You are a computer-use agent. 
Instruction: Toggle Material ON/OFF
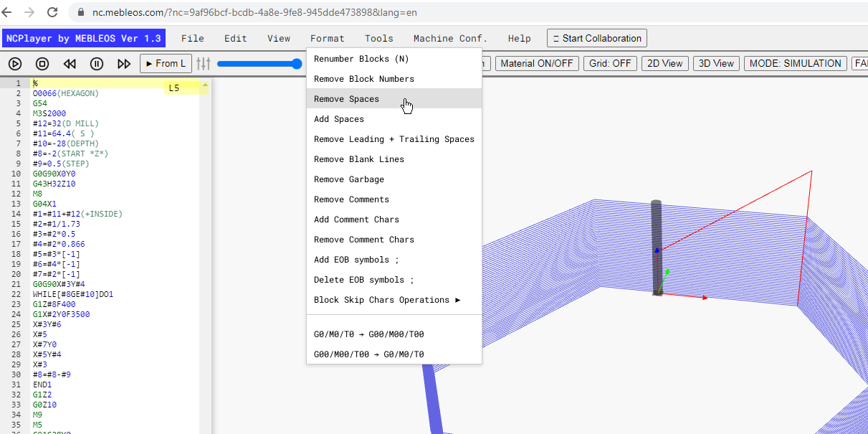click(537, 63)
